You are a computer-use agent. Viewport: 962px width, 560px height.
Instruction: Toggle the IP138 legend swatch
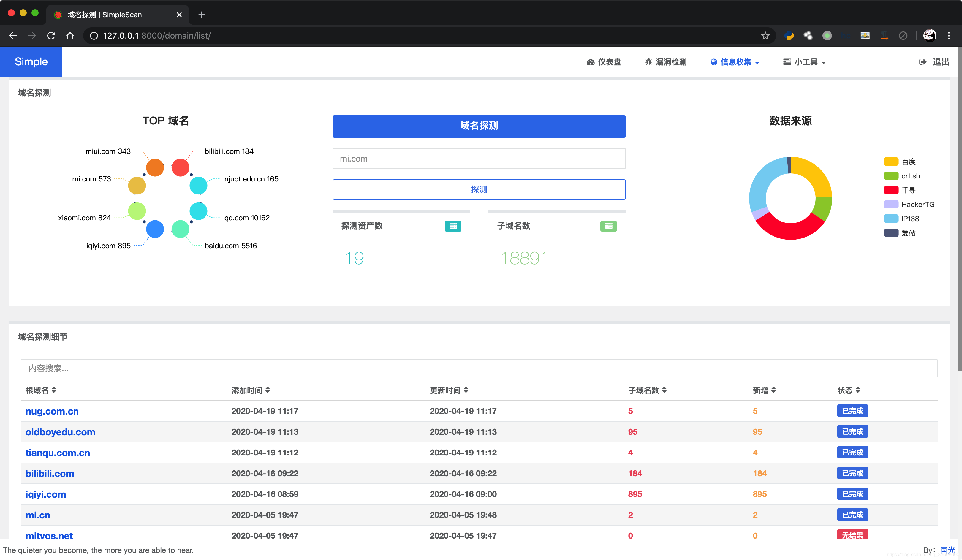[x=891, y=218]
